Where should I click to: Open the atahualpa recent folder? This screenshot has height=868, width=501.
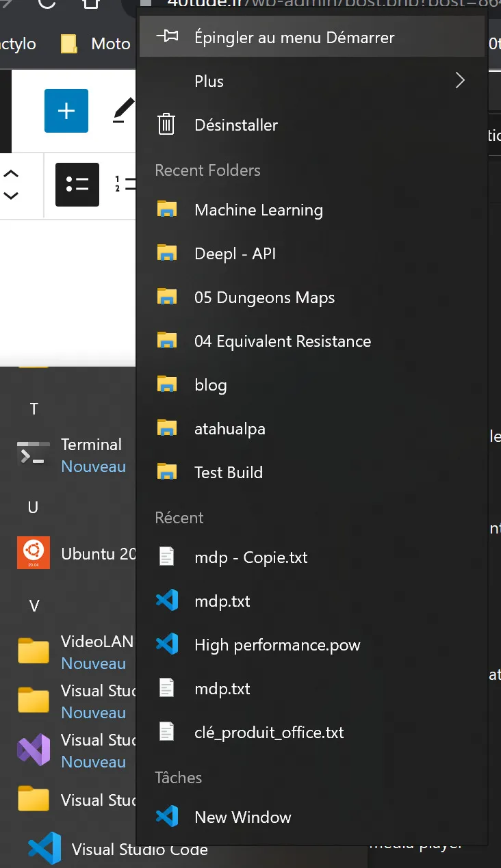312,429
